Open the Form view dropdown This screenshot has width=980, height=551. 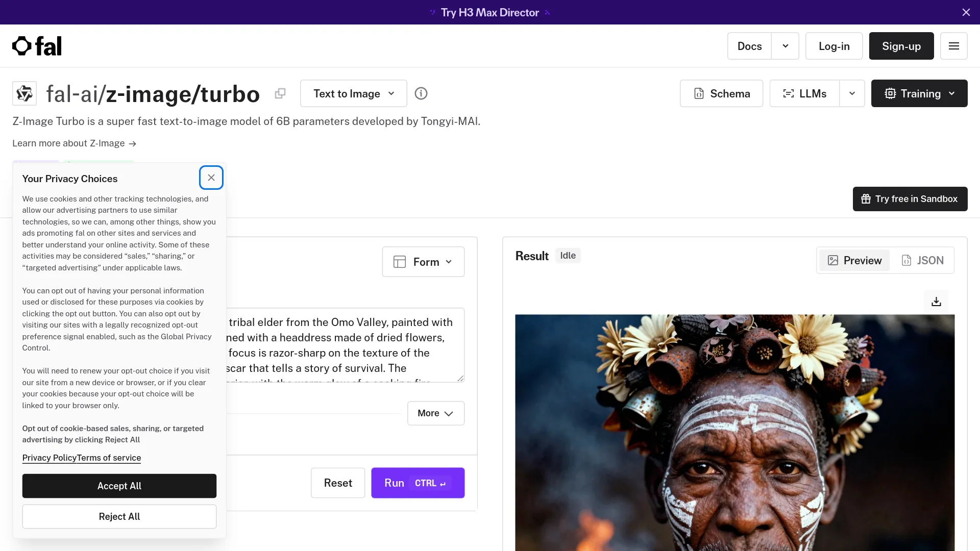pyautogui.click(x=423, y=262)
